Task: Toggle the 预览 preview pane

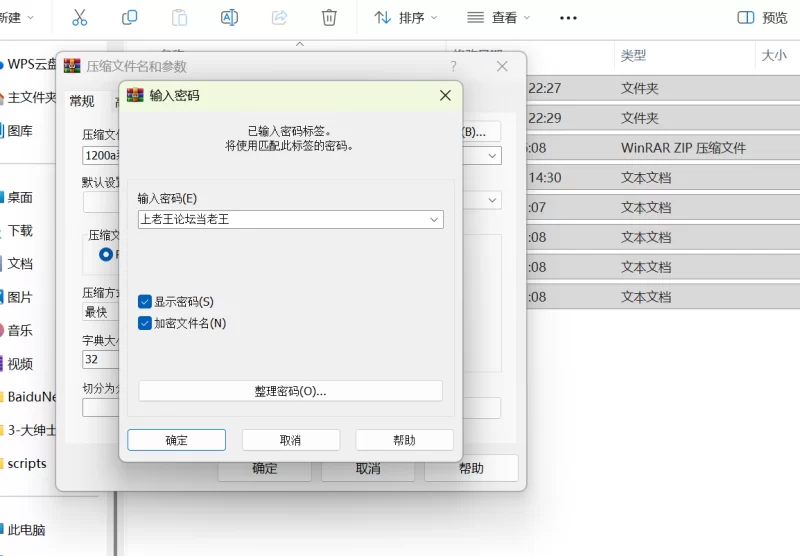Action: coord(762,18)
